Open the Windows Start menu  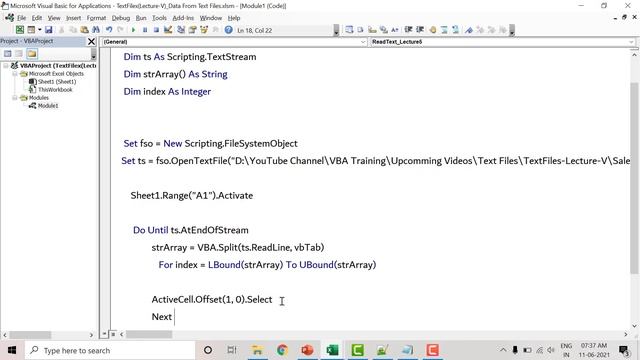pyautogui.click(x=12, y=350)
